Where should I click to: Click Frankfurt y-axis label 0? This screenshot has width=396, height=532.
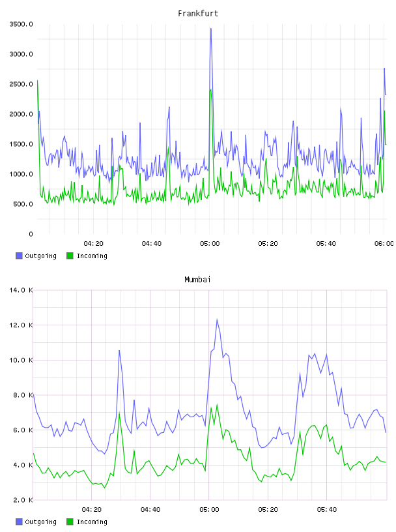coord(31,234)
